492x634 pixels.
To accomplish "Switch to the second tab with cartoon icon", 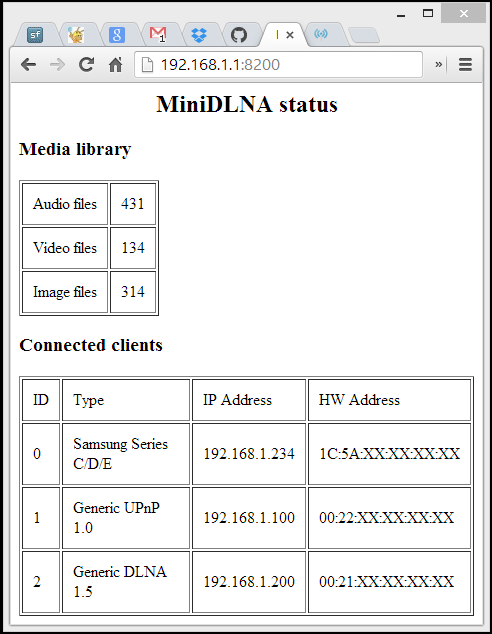I will (x=76, y=35).
